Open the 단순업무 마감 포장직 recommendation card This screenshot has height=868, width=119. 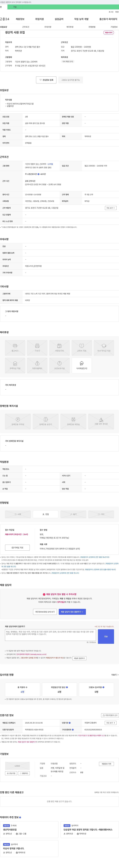point(90,830)
